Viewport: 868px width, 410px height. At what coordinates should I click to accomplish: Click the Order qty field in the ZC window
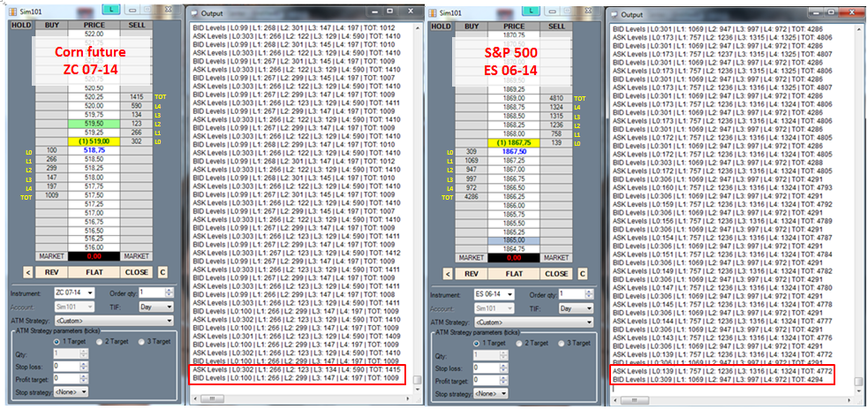click(155, 292)
